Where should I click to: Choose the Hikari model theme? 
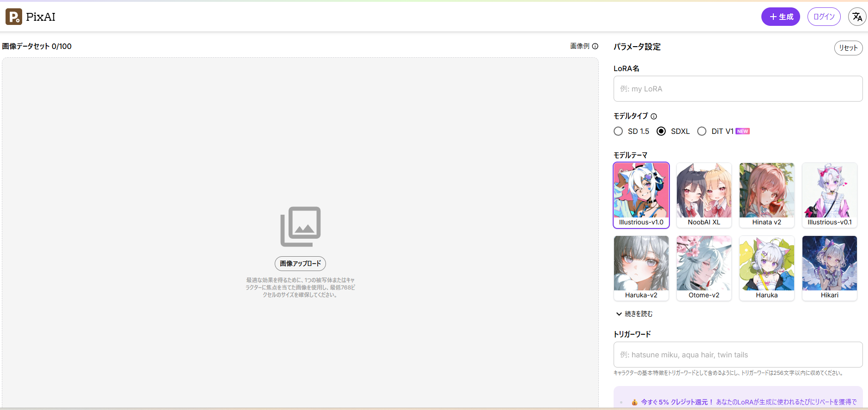coord(830,268)
